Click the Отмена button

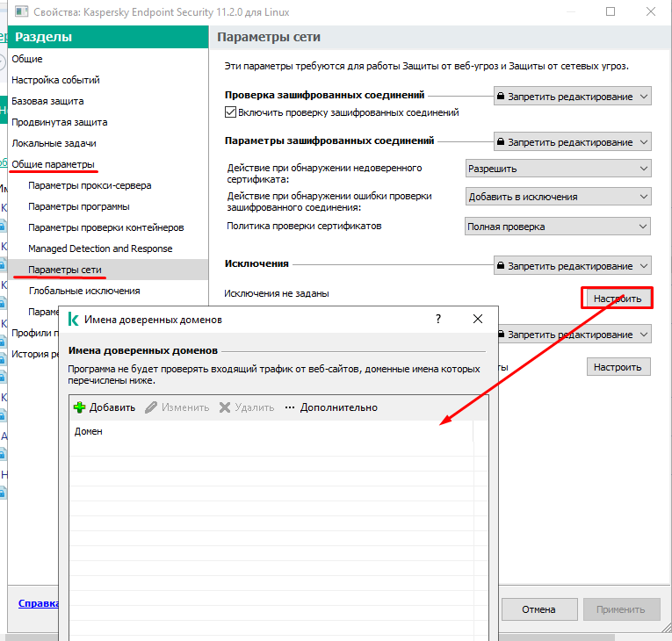click(538, 609)
